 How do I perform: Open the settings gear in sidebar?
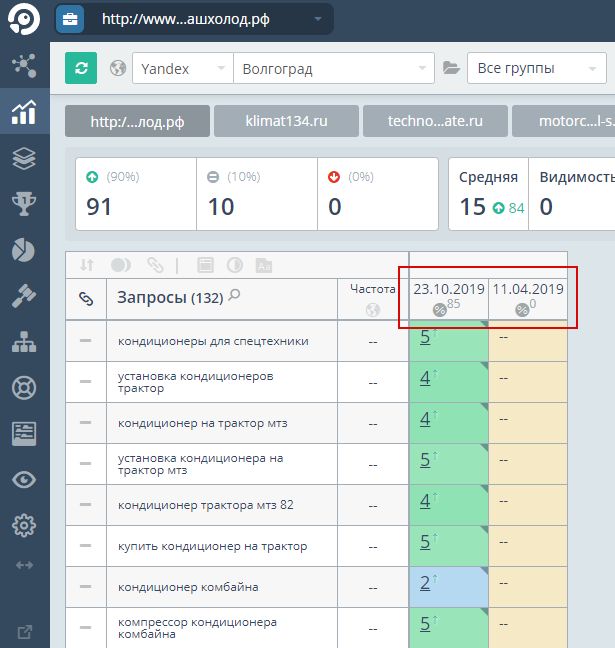24,525
